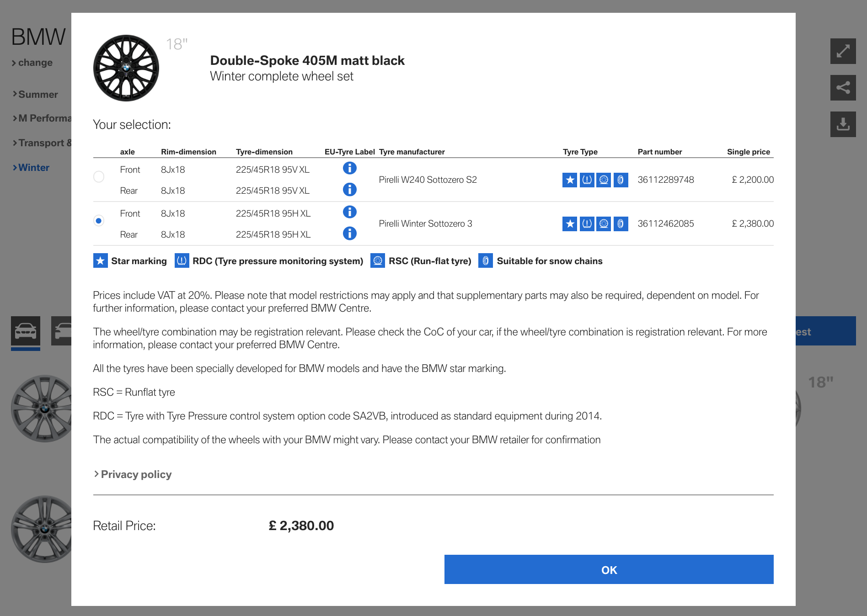Click the share icon
Viewport: 867px width, 616px height.
(843, 88)
